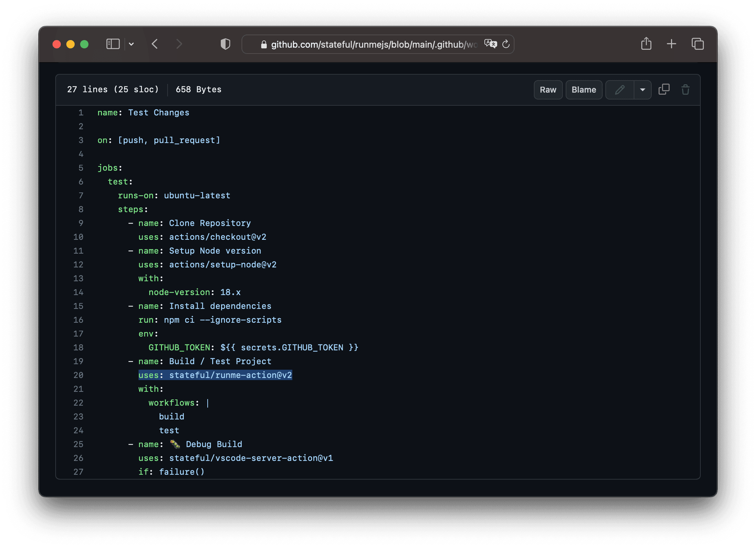Click 'actions/checkout@v2' text

pyautogui.click(x=218, y=237)
